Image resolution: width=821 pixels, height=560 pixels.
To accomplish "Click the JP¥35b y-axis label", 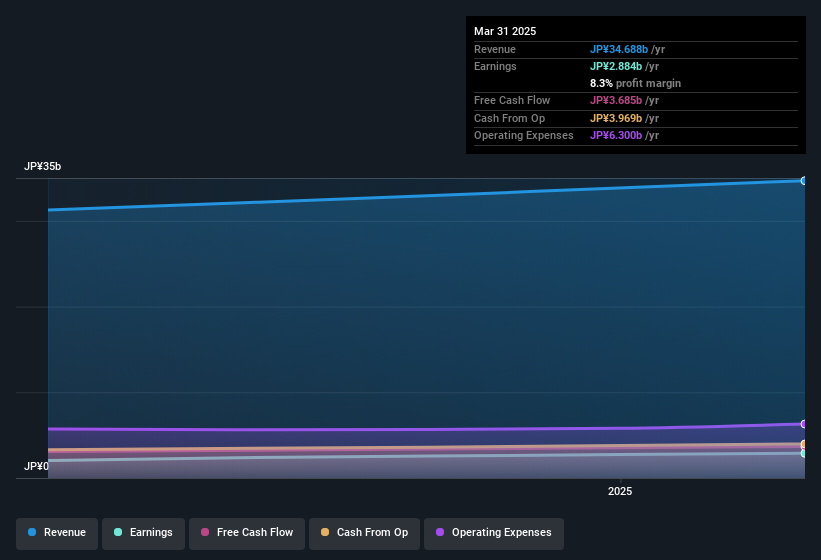I will (42, 166).
